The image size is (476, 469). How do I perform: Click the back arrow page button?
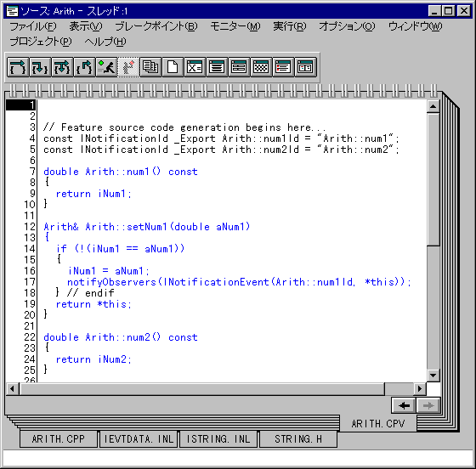404,405
